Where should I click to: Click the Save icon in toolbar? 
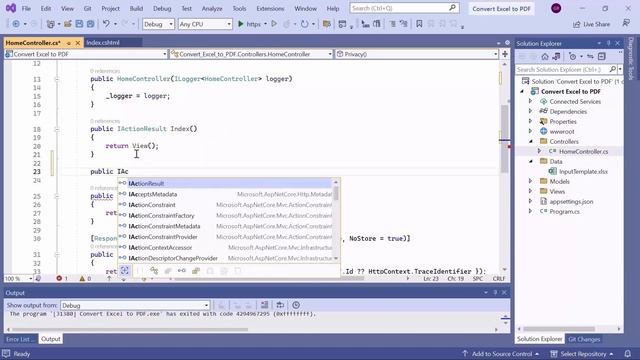click(79, 24)
